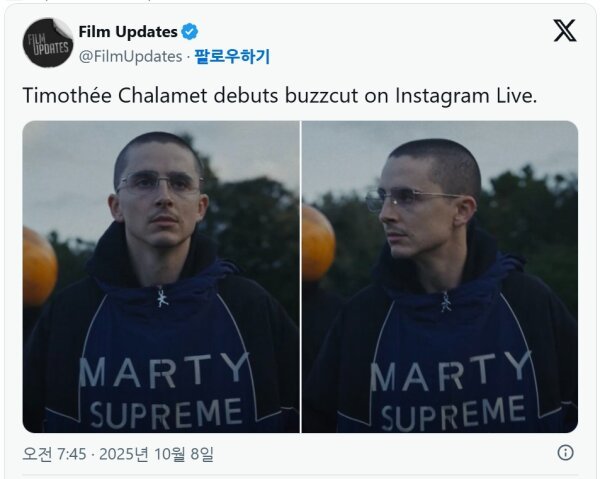Screen dimensions: 600x479
Task: Click the word buzzcut in the tweet
Action: (321, 96)
